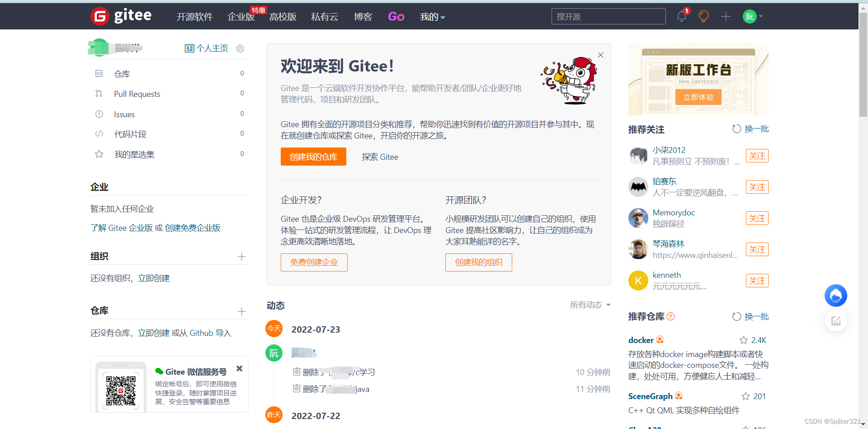Follow user 琴海森林

tap(757, 249)
